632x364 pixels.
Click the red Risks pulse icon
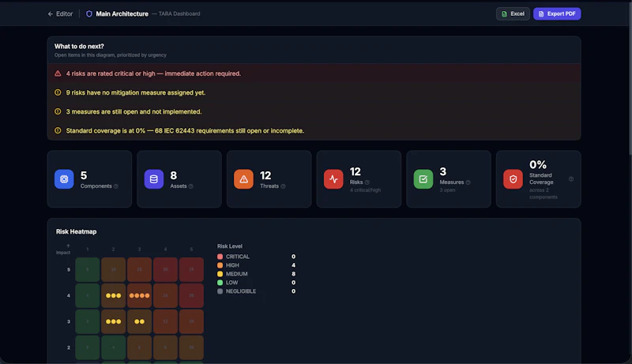tap(333, 179)
